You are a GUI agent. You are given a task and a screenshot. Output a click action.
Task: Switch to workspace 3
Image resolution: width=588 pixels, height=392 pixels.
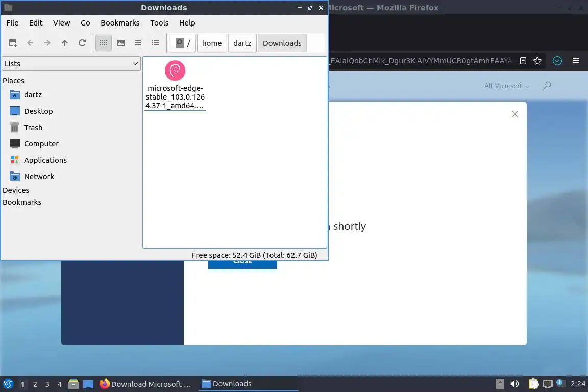pyautogui.click(x=47, y=384)
